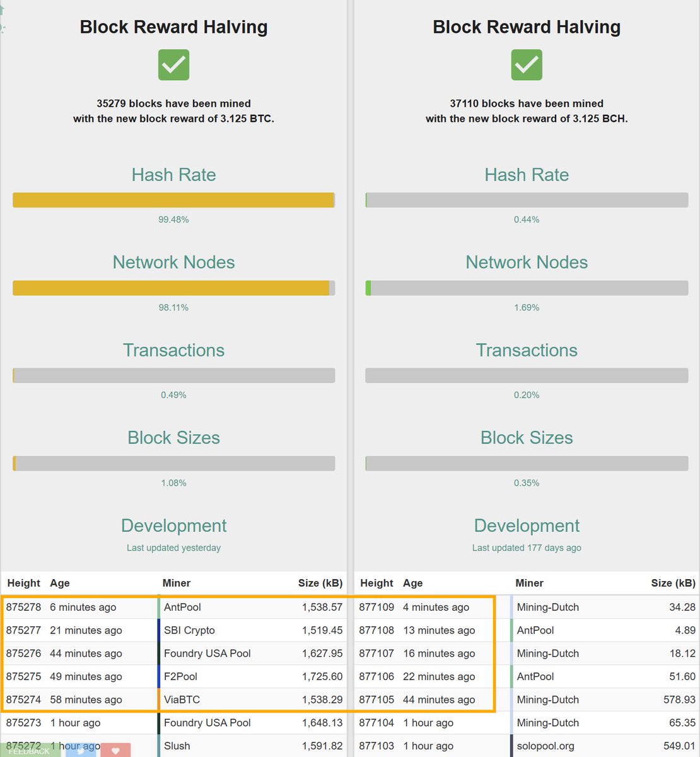Open BTC Hash Rate heading link
700x757 pixels.
[173, 175]
